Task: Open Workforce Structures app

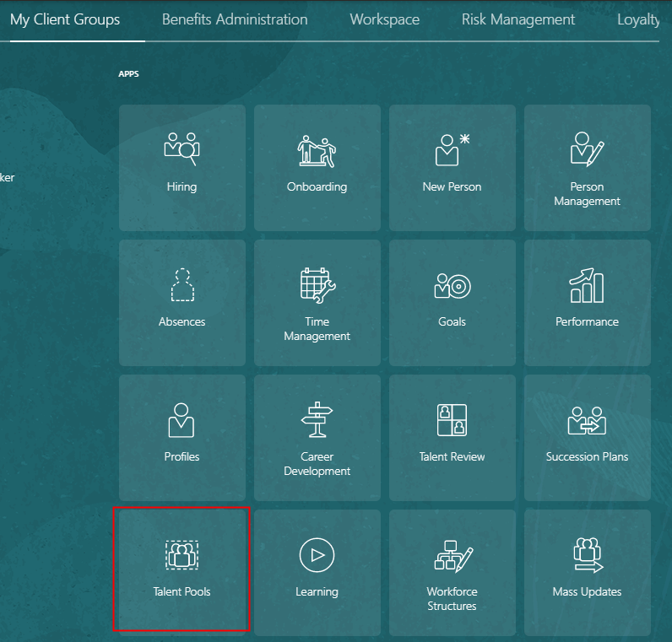Action: (x=453, y=573)
